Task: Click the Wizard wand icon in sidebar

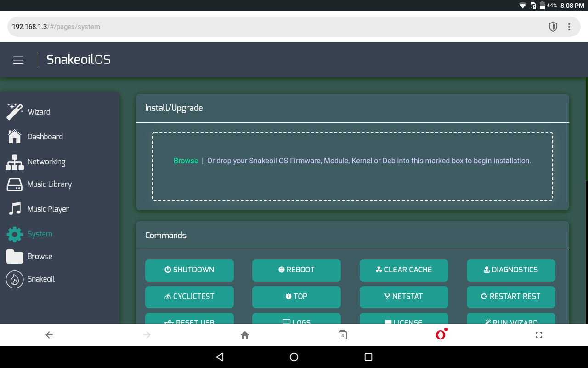Action: coord(15,112)
